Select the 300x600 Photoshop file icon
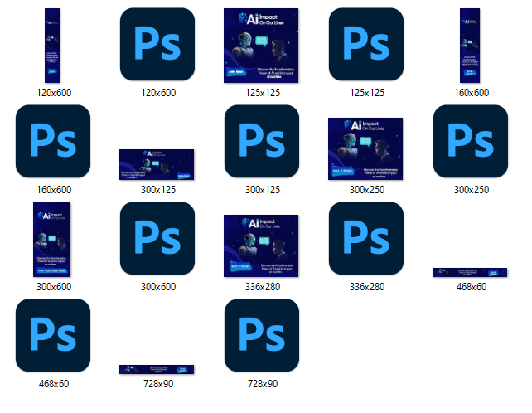This screenshot has width=532, height=413. point(157,238)
